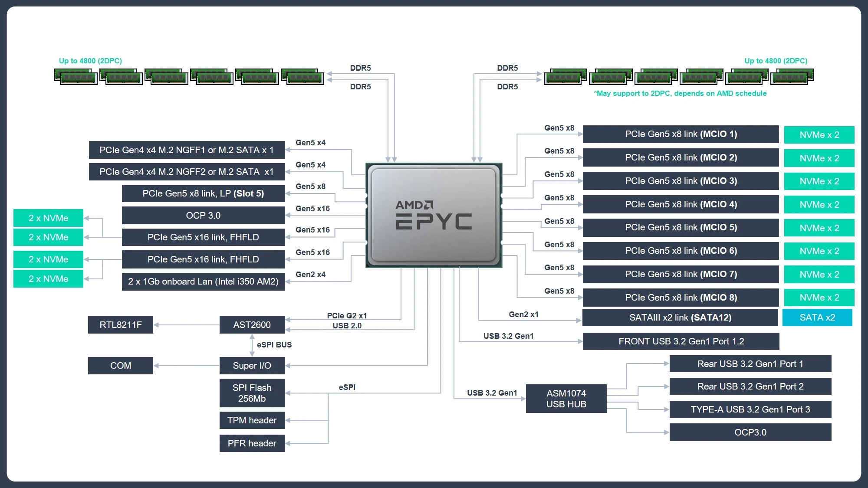Image resolution: width=868 pixels, height=488 pixels.
Task: Click the SPI Flash 256Mb block
Action: tap(252, 393)
